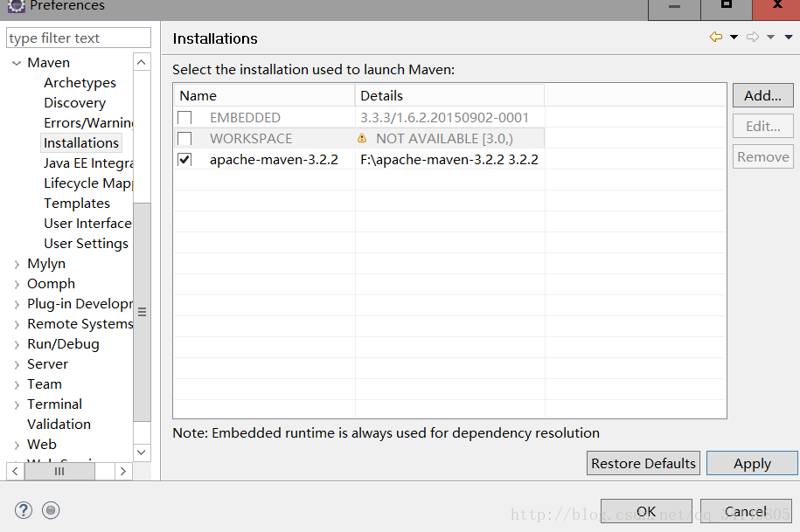The height and width of the screenshot is (532, 800).
Task: Select Templates under Maven
Action: click(x=77, y=204)
